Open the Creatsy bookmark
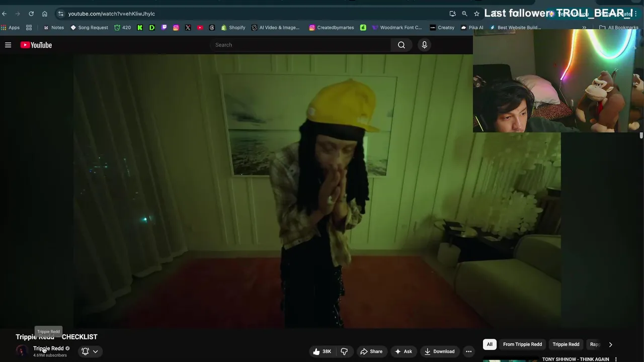644x362 pixels. click(x=442, y=28)
